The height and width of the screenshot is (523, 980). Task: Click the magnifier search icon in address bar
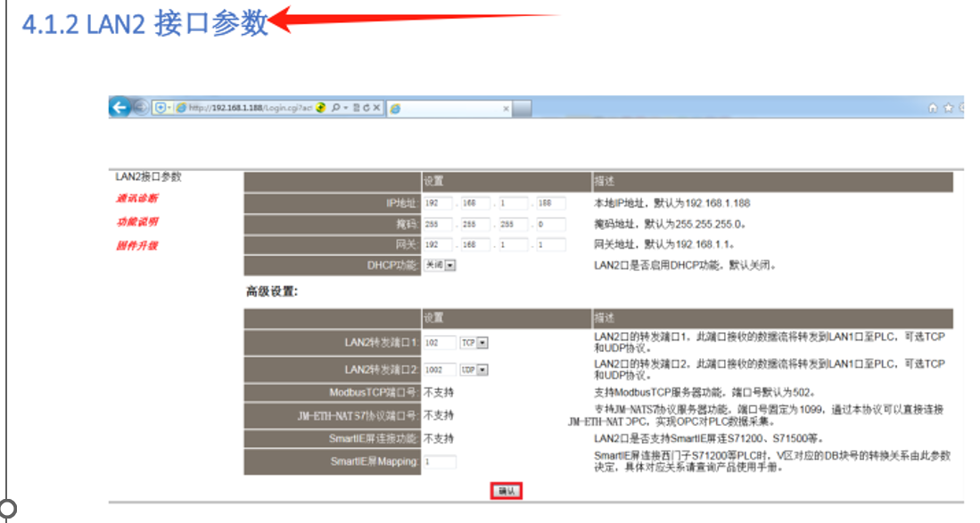[335, 107]
